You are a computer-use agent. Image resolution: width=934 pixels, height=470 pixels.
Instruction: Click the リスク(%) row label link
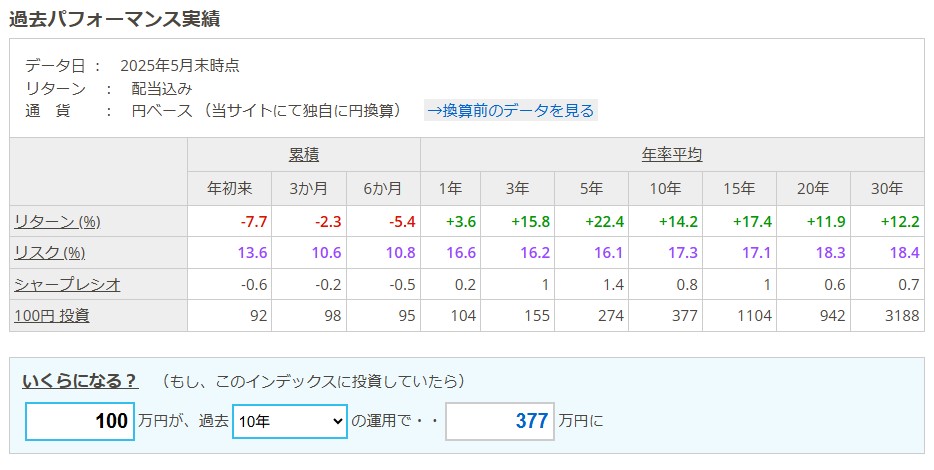pos(49,252)
